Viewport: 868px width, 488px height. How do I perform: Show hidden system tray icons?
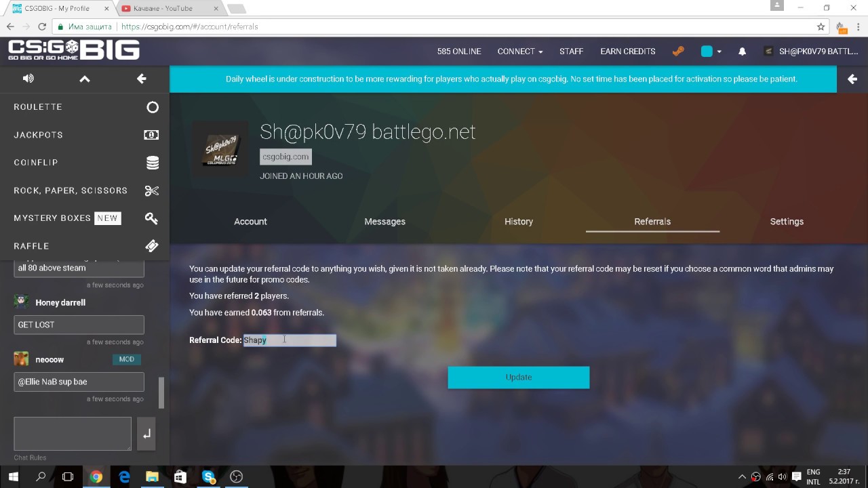click(x=742, y=476)
